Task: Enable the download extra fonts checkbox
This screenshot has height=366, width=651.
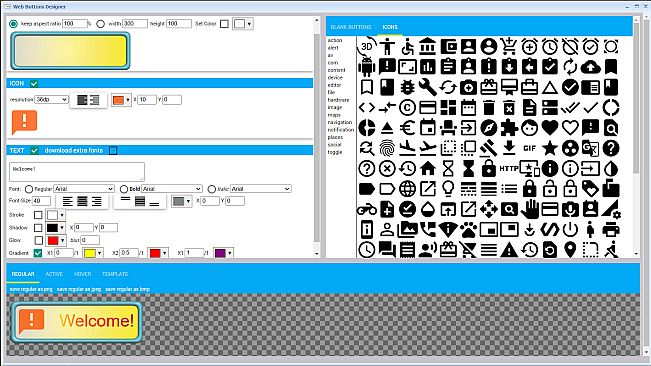Action: pyautogui.click(x=113, y=150)
